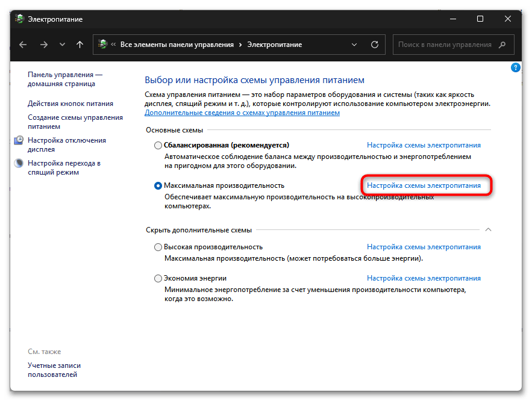The height and width of the screenshot is (401, 532).
Task: Expand address bar history dropdown
Action: click(354, 45)
